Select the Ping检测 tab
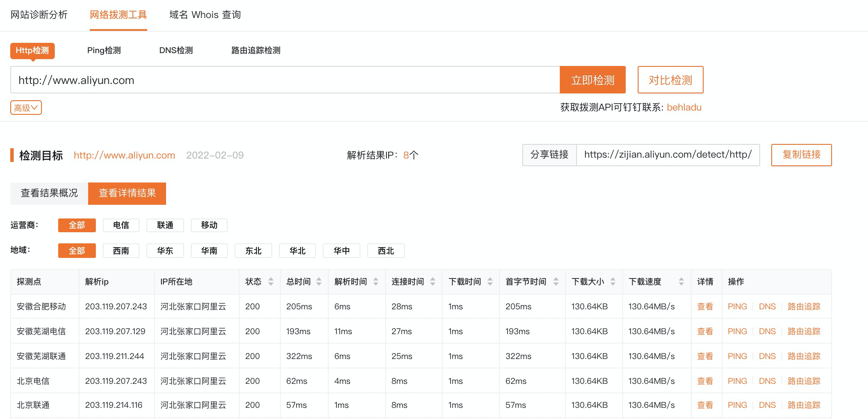 coord(104,51)
